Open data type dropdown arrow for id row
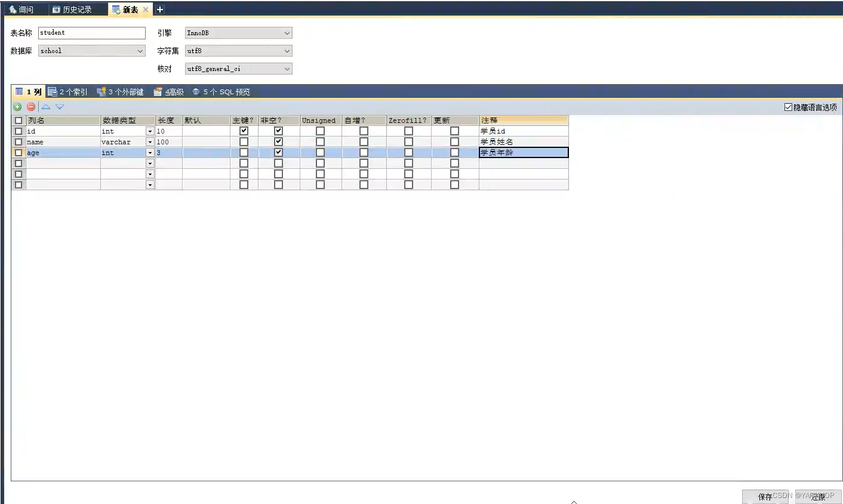The width and height of the screenshot is (843, 504). pos(150,131)
